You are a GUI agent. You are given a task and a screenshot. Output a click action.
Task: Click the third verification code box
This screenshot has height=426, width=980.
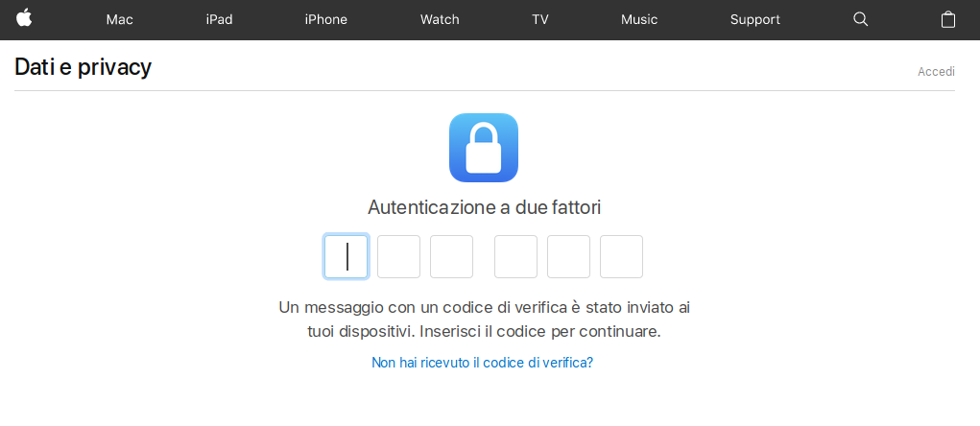(451, 256)
